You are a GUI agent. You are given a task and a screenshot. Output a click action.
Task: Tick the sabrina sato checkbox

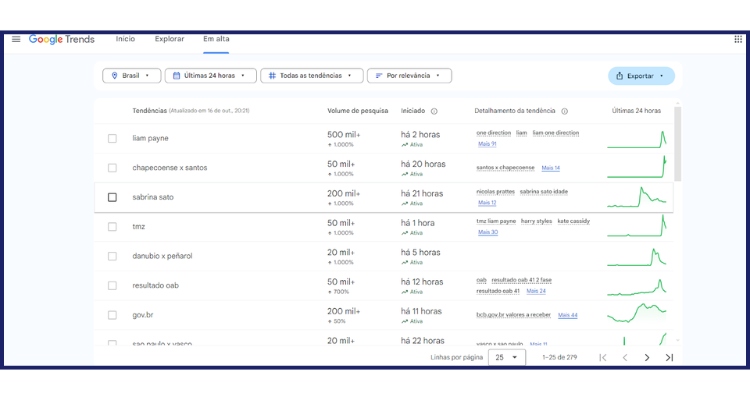(112, 197)
